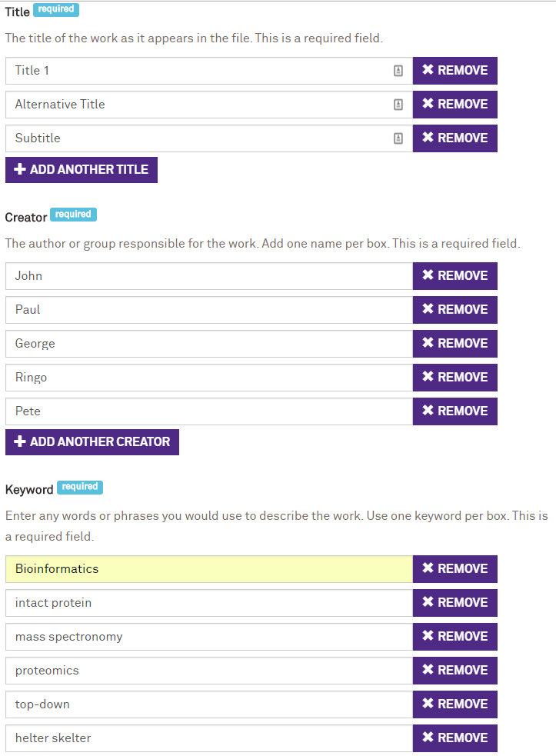Remove the helter skelter keyword
The width and height of the screenshot is (556, 756).
(x=454, y=738)
